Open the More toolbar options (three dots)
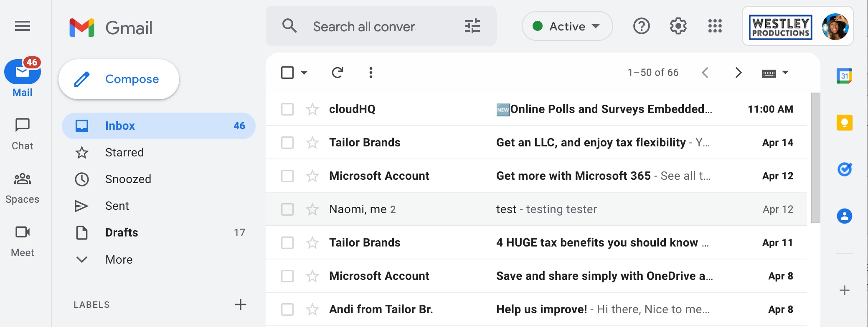The height and width of the screenshot is (327, 868). click(371, 73)
